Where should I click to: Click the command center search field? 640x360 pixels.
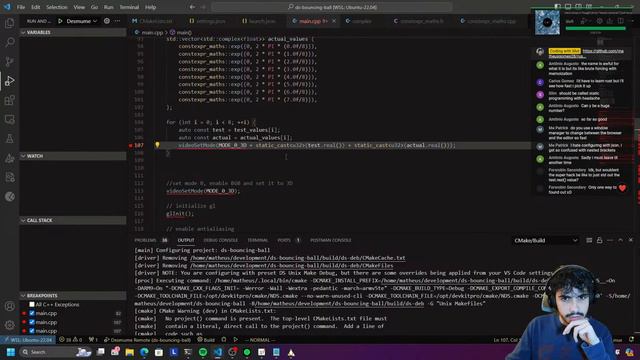point(331,7)
